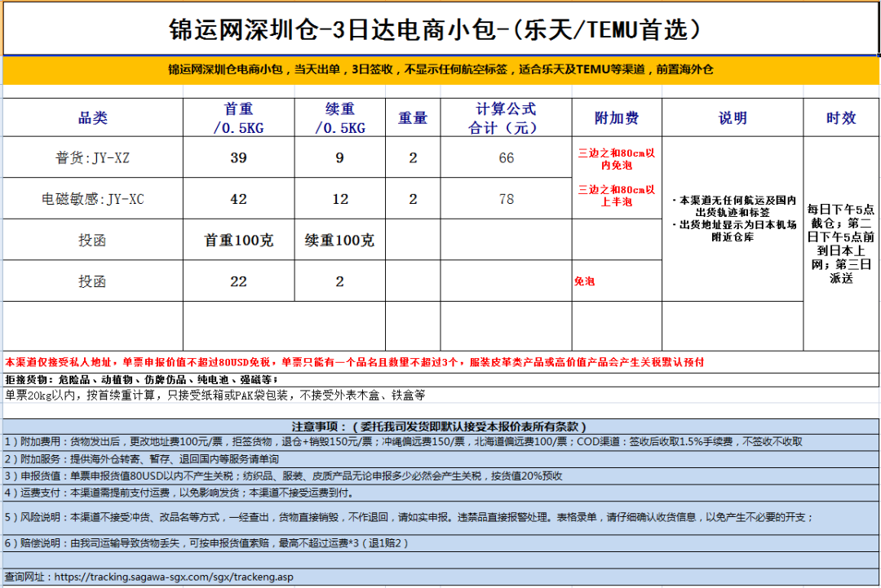Select the 首重 /0.5KG header cell
This screenshot has width=881, height=588.
pos(238,118)
